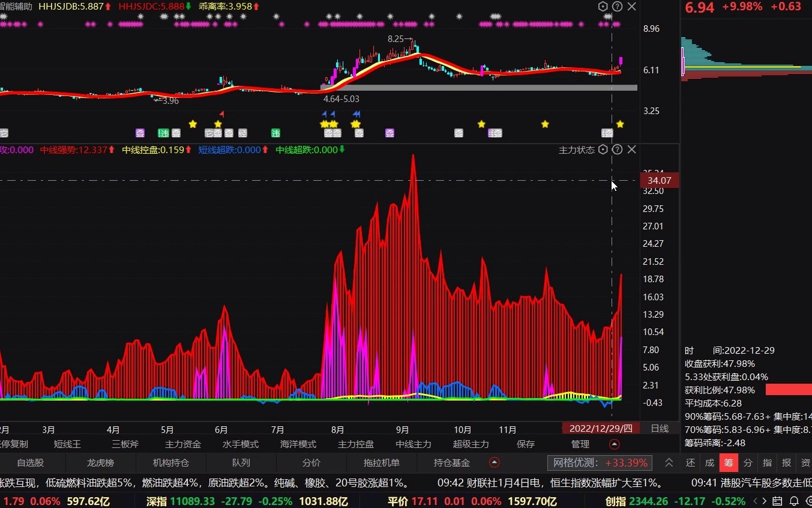The width and height of the screenshot is (812, 508).
Task: Expand red circle arrow next to 持仓基金
Action: 495,462
